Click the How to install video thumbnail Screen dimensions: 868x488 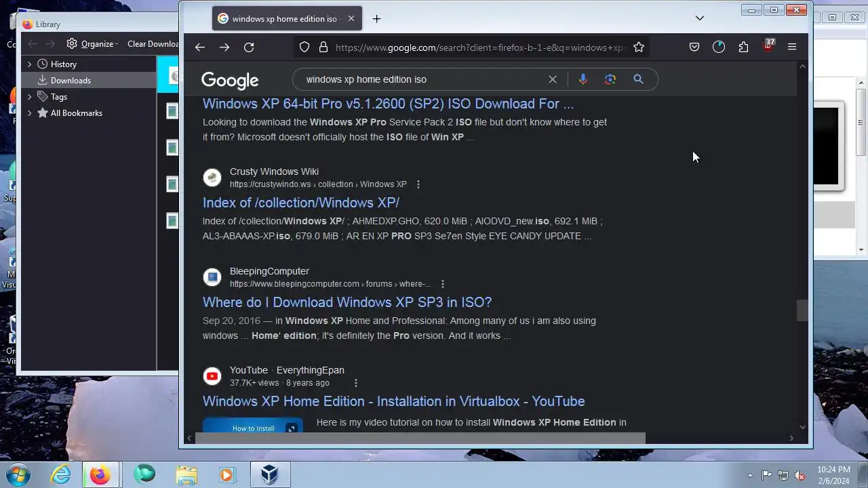(x=253, y=425)
